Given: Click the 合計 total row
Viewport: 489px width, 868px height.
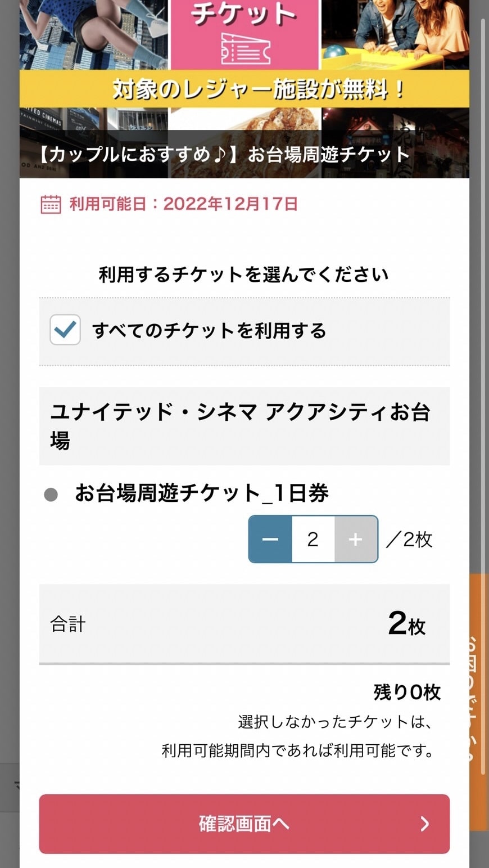Looking at the screenshot, I should [x=244, y=624].
